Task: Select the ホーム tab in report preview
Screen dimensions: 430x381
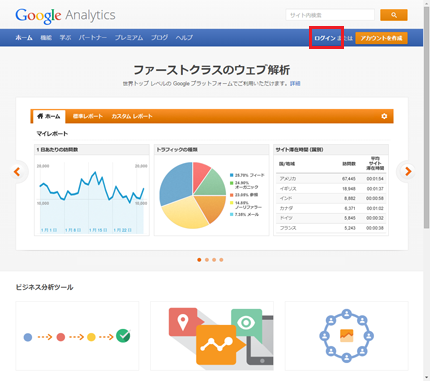Action: [x=49, y=116]
